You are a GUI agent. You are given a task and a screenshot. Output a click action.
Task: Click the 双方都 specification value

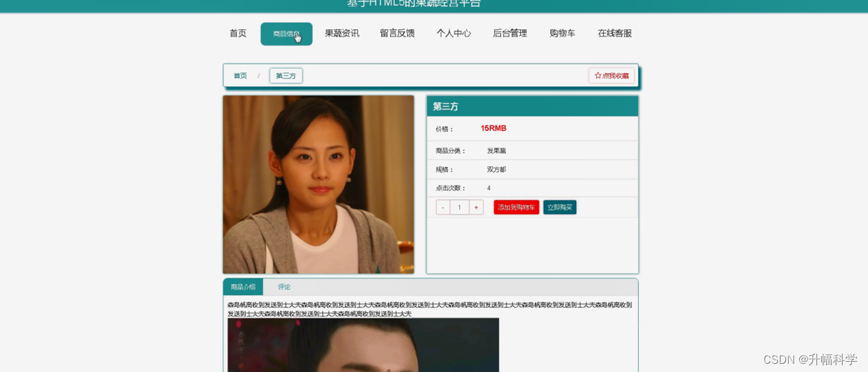[x=496, y=169]
